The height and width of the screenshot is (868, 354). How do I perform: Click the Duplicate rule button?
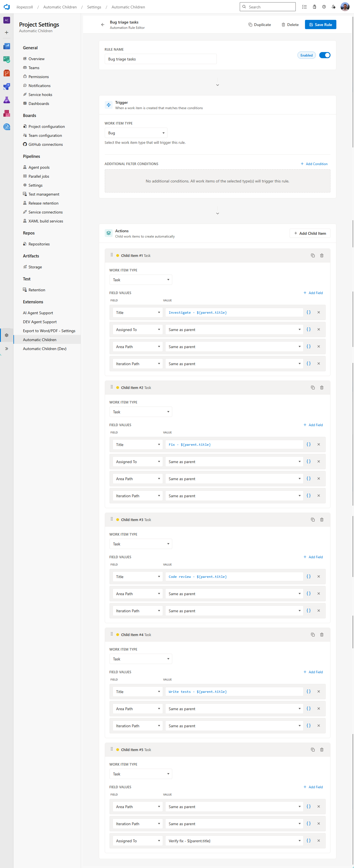coord(260,25)
